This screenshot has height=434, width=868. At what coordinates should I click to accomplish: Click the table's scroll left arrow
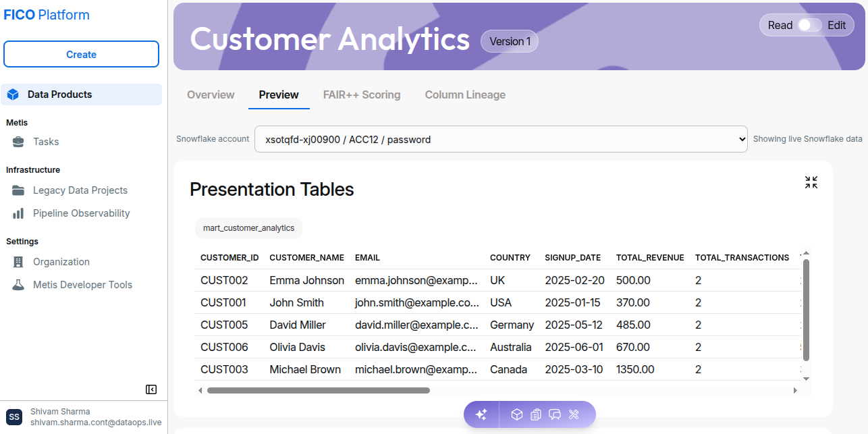coord(200,390)
